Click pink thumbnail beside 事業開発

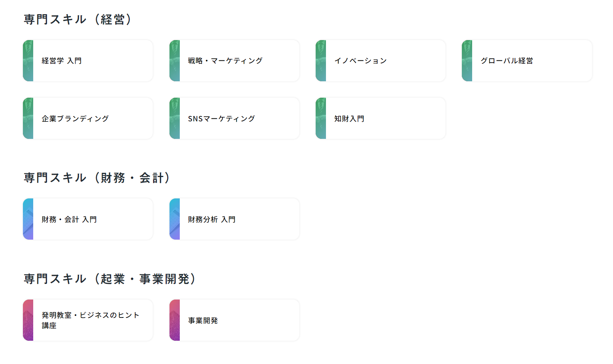pos(175,321)
